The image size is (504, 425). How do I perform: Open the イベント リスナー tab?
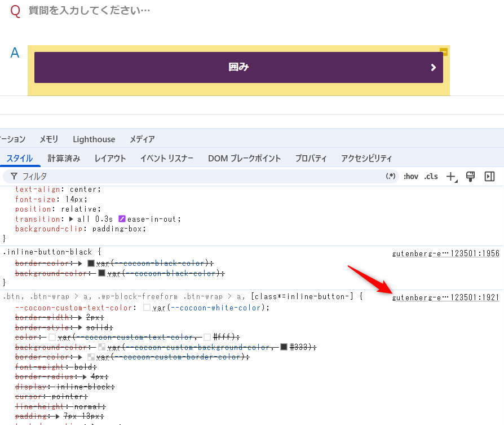pos(166,159)
